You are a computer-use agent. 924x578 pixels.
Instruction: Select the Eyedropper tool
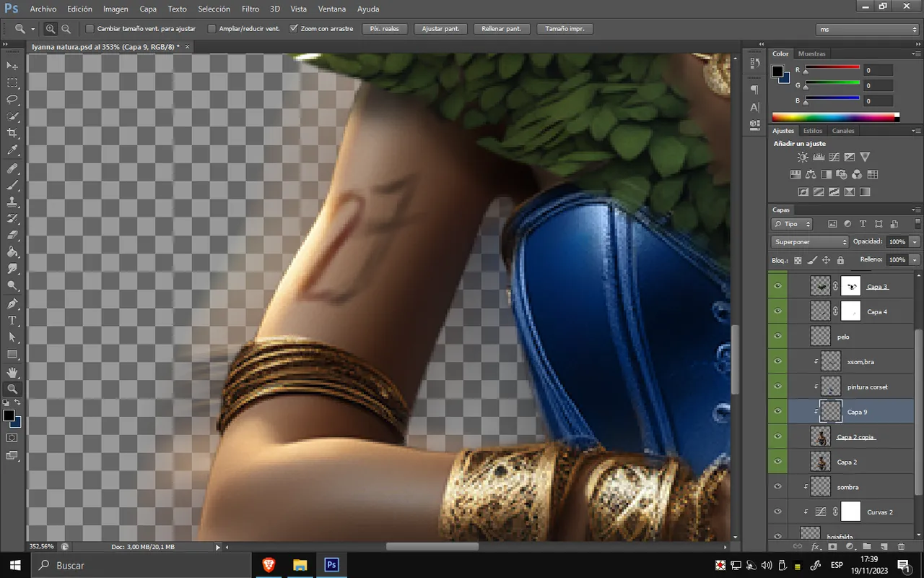(12, 150)
